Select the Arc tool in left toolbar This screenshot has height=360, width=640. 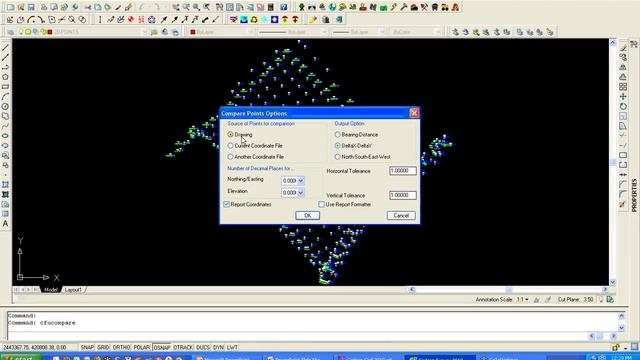click(x=5, y=97)
